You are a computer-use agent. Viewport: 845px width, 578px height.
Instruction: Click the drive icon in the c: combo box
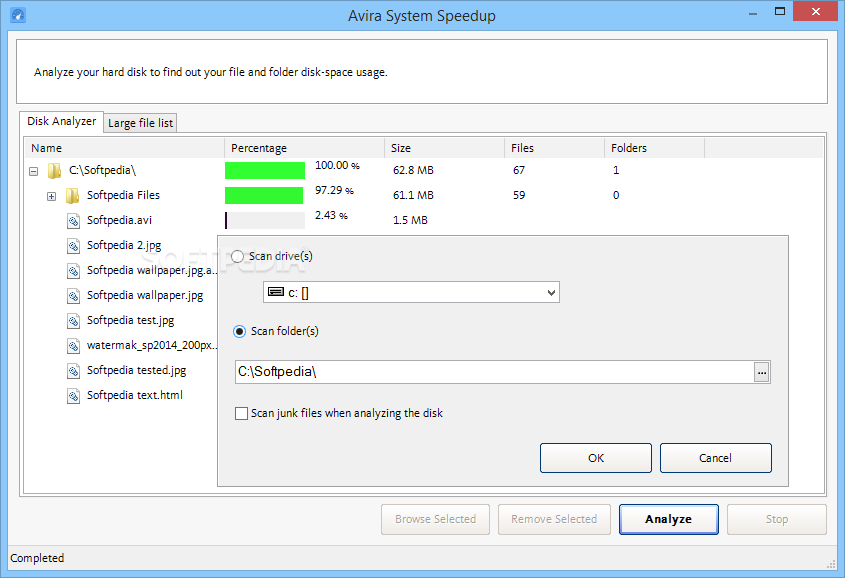point(276,292)
